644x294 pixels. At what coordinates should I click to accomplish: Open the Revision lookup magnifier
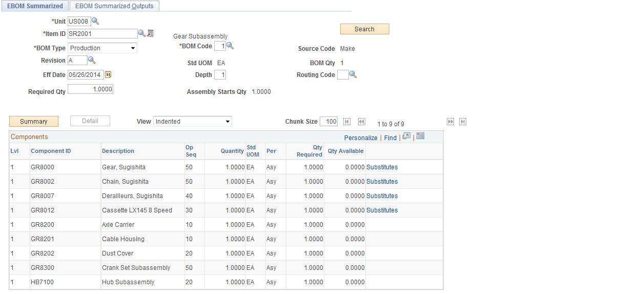pos(92,60)
